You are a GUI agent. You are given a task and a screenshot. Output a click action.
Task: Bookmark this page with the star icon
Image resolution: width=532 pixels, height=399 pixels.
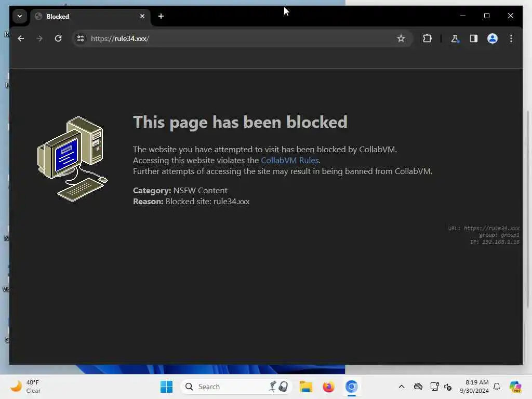tap(401, 38)
